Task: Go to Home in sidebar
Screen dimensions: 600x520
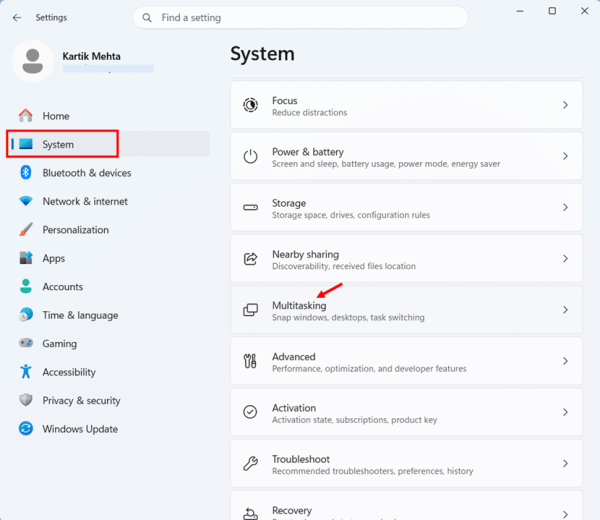Action: pos(109,116)
